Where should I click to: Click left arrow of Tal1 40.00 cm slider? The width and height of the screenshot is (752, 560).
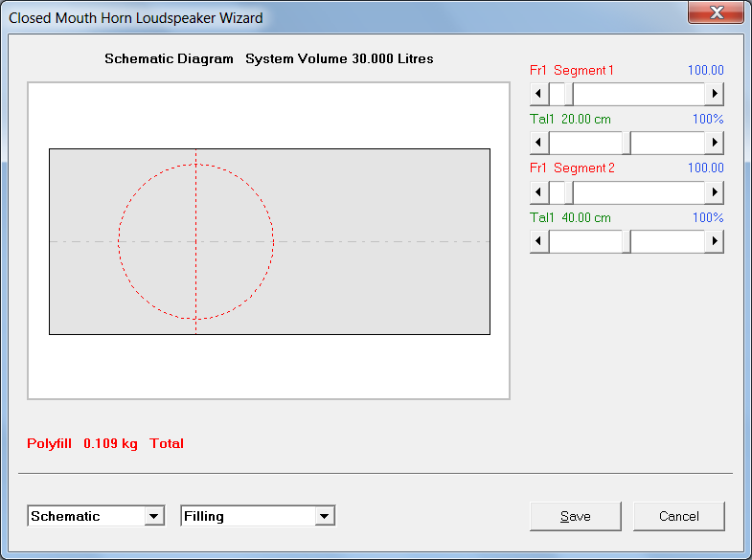(539, 241)
